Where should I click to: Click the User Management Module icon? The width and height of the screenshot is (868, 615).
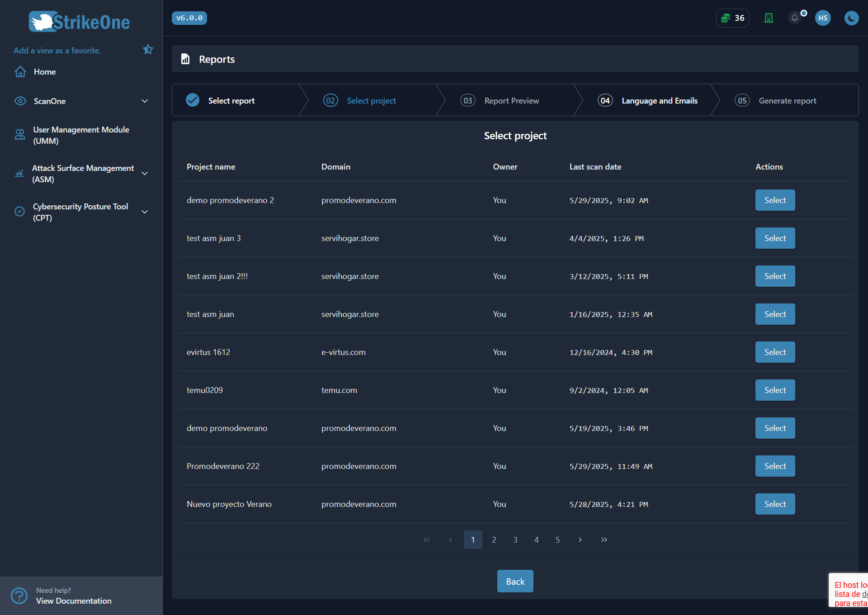(19, 135)
